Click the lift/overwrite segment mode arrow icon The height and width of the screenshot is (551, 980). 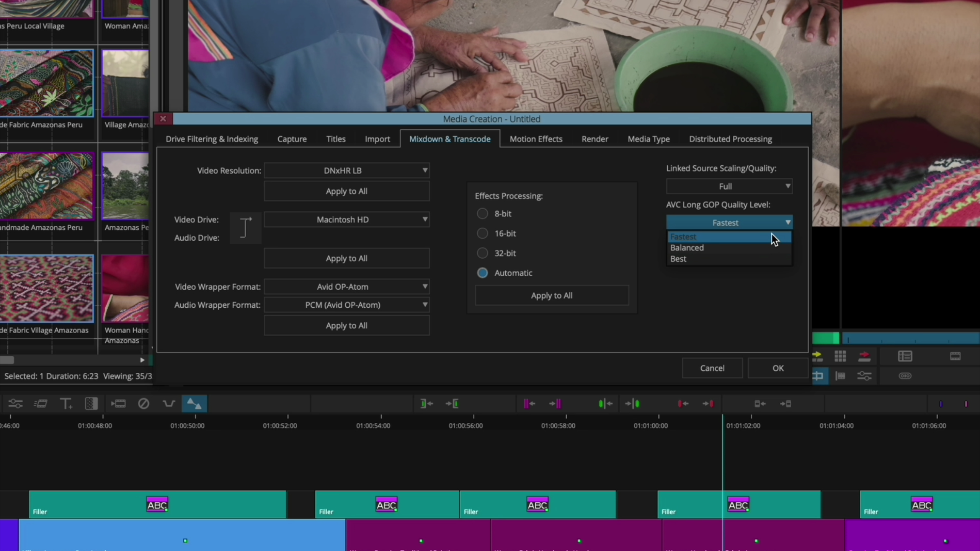coord(194,404)
